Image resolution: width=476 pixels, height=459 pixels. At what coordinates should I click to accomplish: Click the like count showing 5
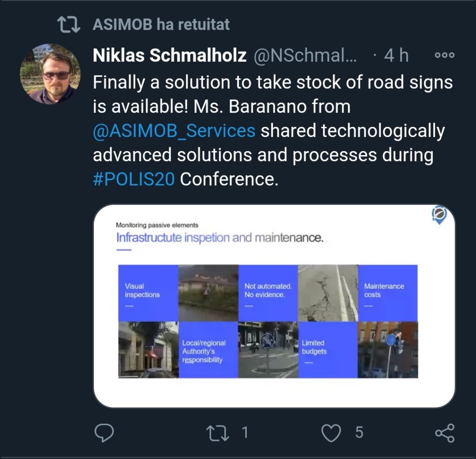358,433
